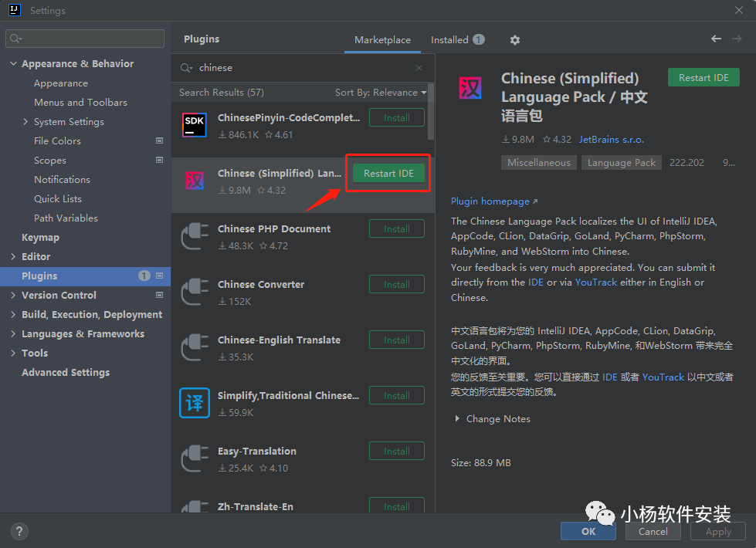Select Keymap in settings tree
Screen dimensions: 756x548
40,238
